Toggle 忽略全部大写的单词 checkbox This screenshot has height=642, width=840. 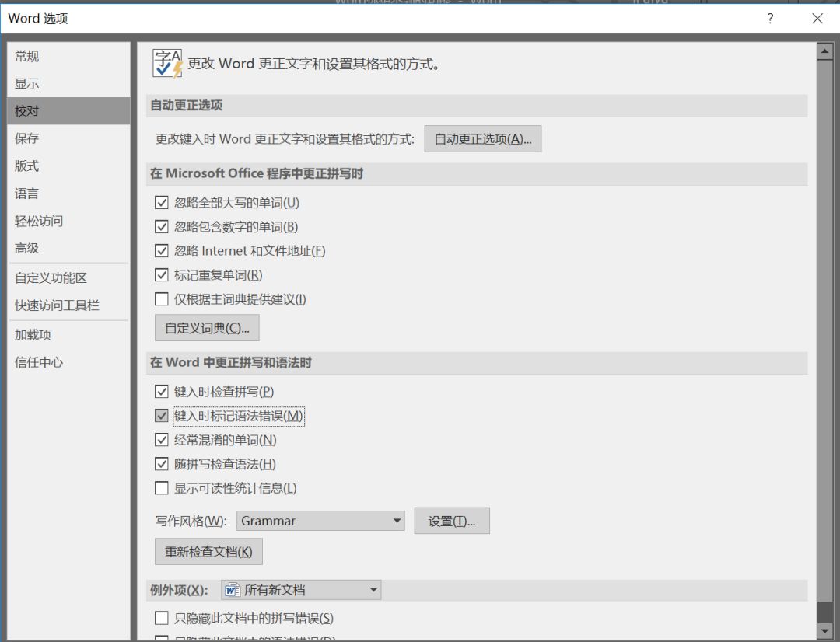pyautogui.click(x=161, y=202)
